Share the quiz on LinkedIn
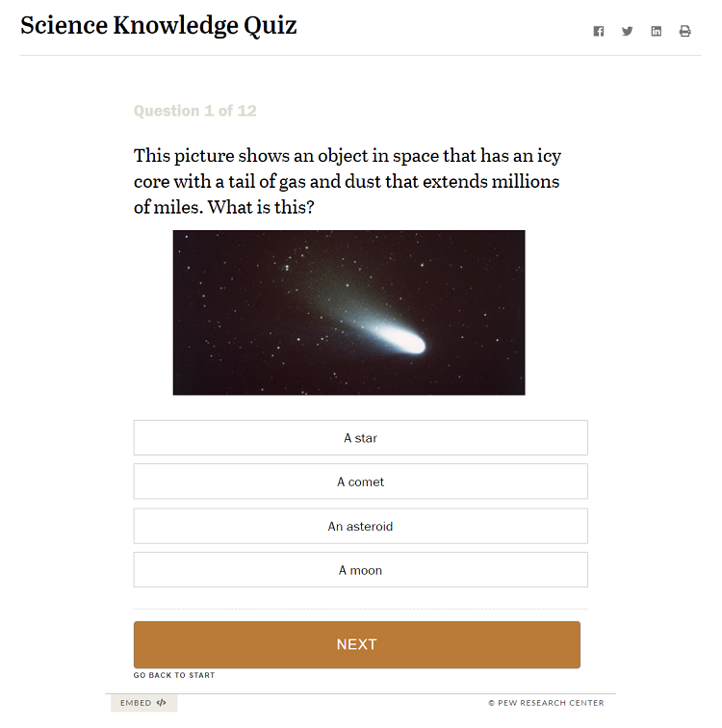The width and height of the screenshot is (722, 728). 657,31
